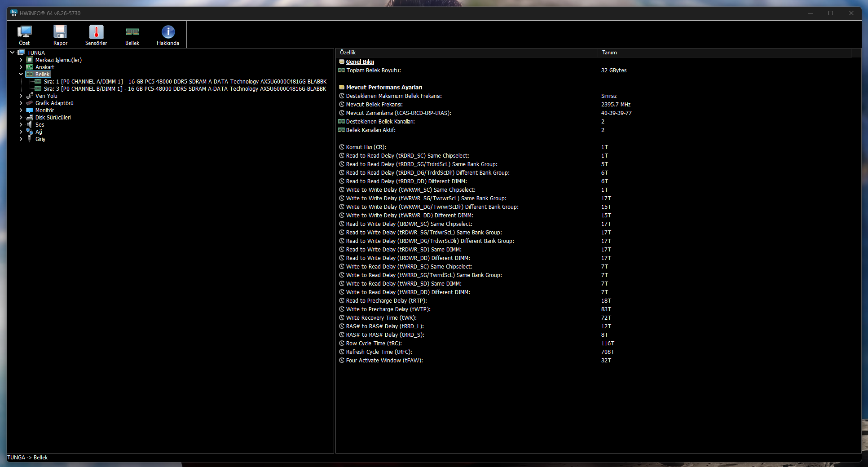This screenshot has height=467, width=868.
Task: Click the Rapor save report icon
Action: click(60, 32)
